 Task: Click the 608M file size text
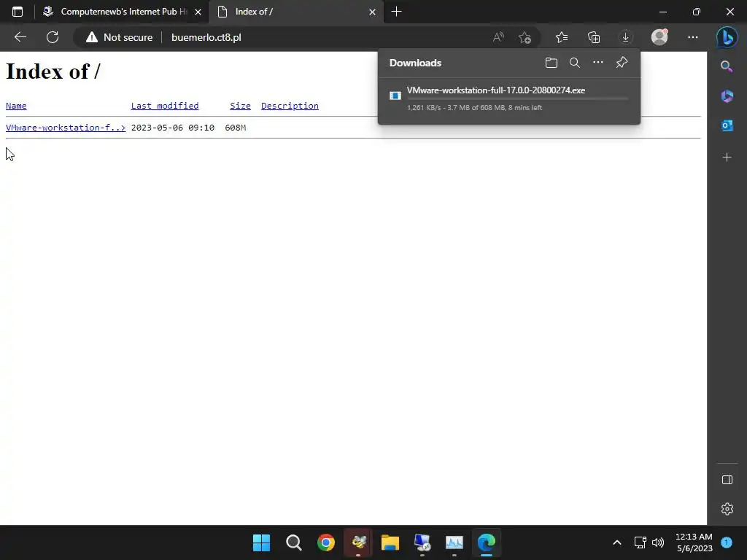pos(236,128)
